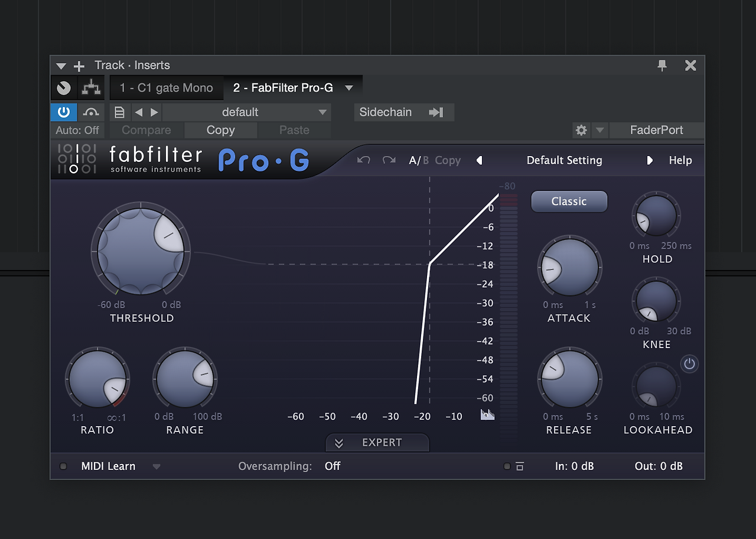Close the Track Inserts window
The image size is (756, 539).
coord(690,66)
